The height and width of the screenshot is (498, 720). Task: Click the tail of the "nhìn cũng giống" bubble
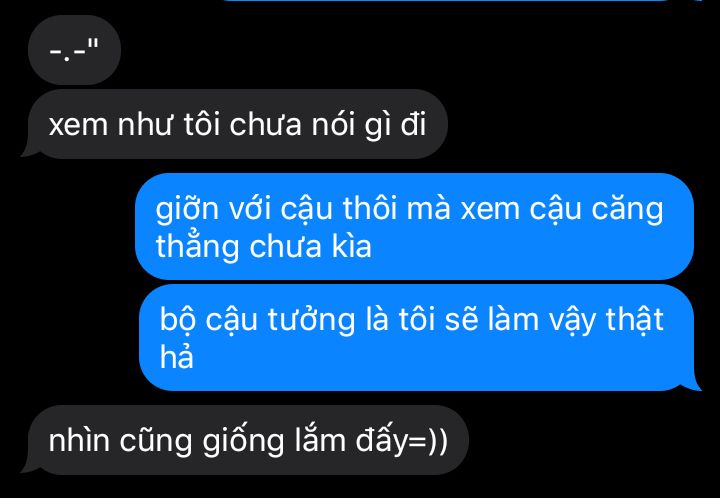pos(28,466)
